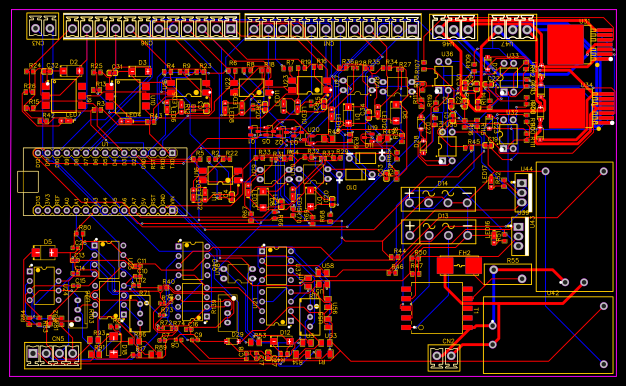626x386 pixels.
Task: Select resistor R50 footprint
Action: click(x=415, y=258)
